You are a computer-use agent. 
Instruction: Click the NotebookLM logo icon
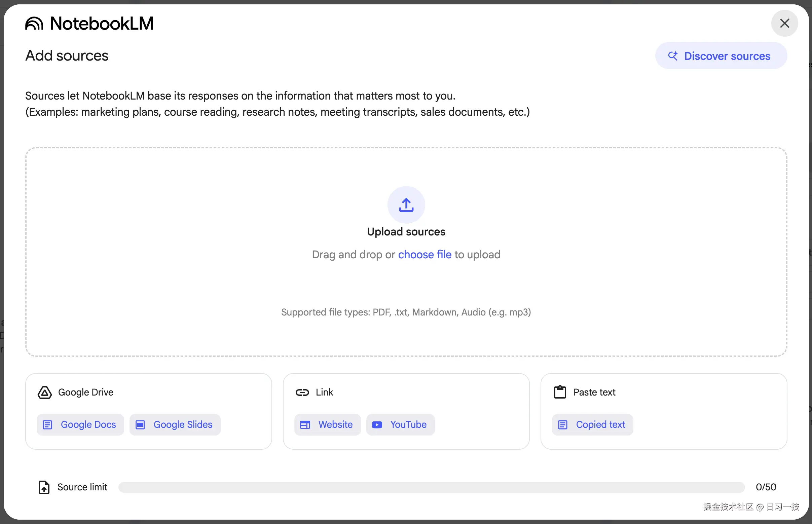tap(34, 23)
